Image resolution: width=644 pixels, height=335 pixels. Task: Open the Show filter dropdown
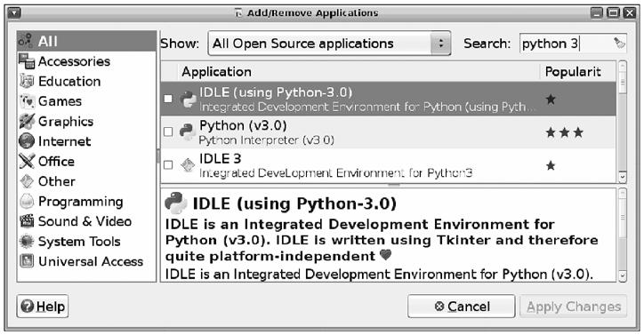point(329,44)
